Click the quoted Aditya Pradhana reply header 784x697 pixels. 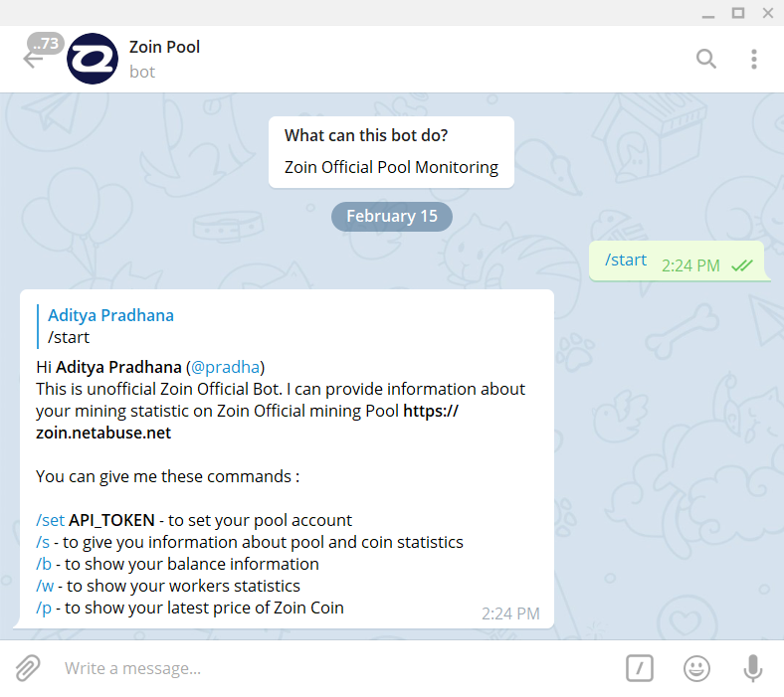pos(110,315)
